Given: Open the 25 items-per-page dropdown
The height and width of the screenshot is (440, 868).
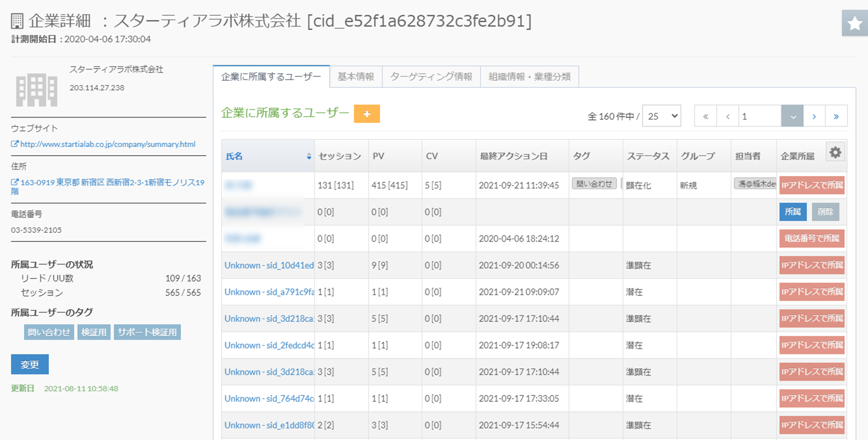Looking at the screenshot, I should [x=662, y=116].
